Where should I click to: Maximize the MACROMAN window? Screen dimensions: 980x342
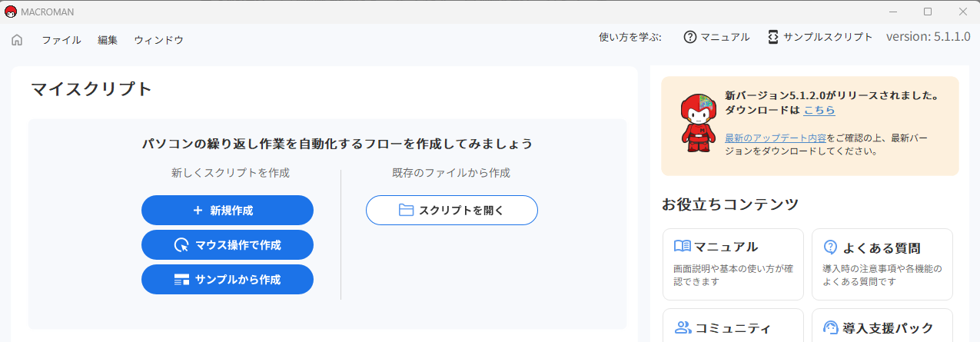click(928, 12)
